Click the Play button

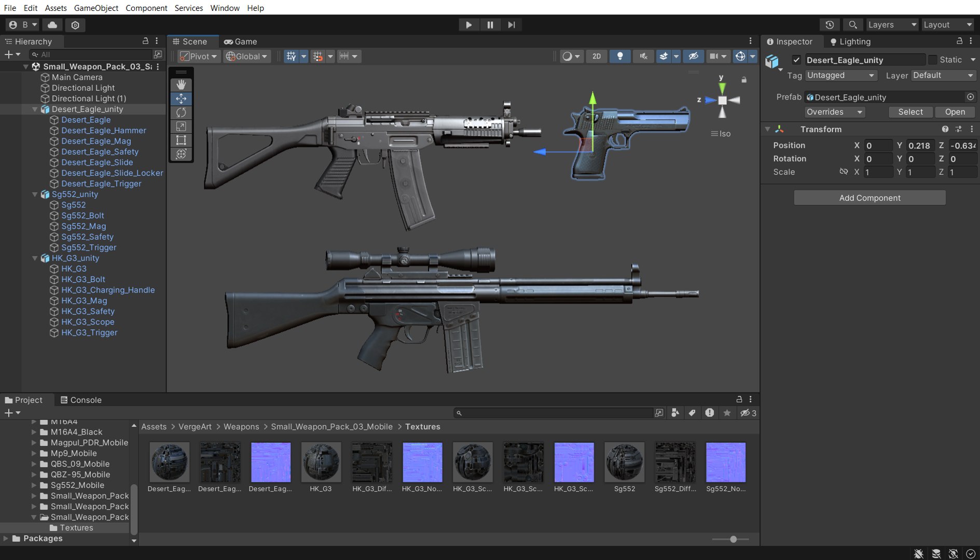point(468,24)
